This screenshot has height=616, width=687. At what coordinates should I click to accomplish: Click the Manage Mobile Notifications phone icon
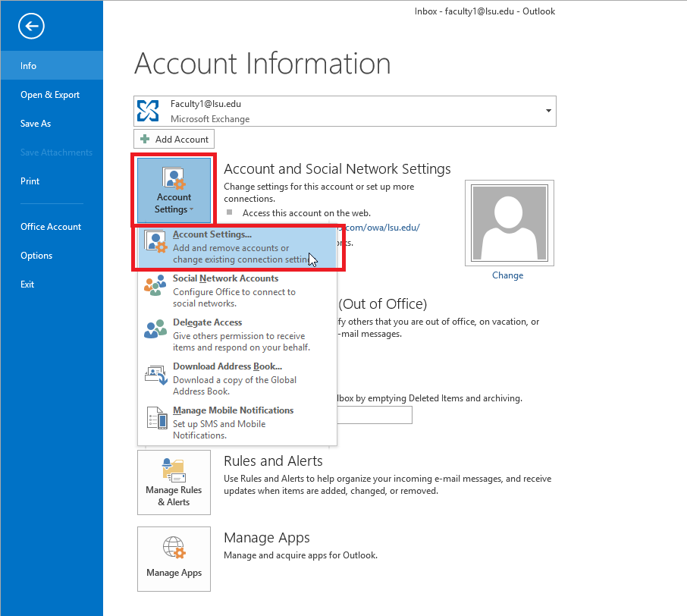click(x=157, y=418)
